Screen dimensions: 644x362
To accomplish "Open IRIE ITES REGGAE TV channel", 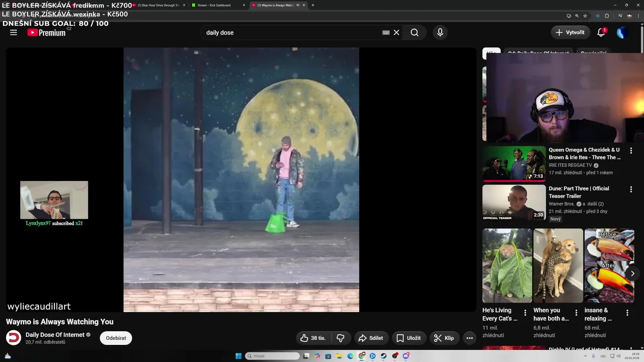I will pyautogui.click(x=570, y=165).
